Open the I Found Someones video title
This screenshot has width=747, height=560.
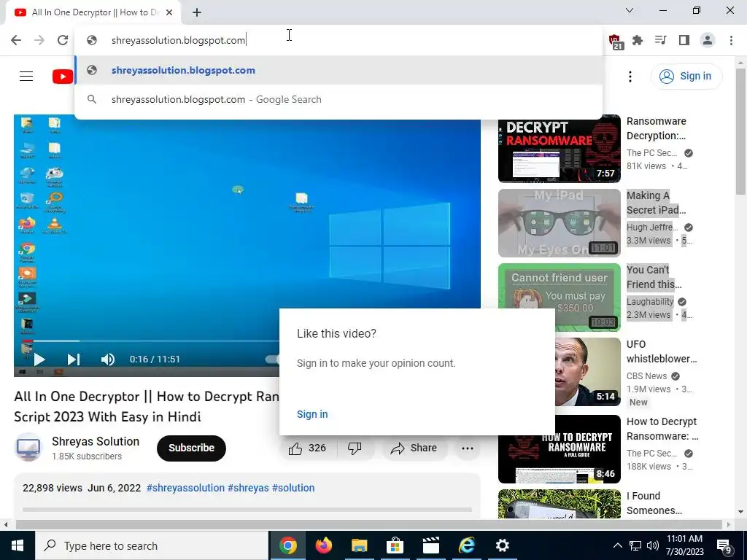pos(654,503)
